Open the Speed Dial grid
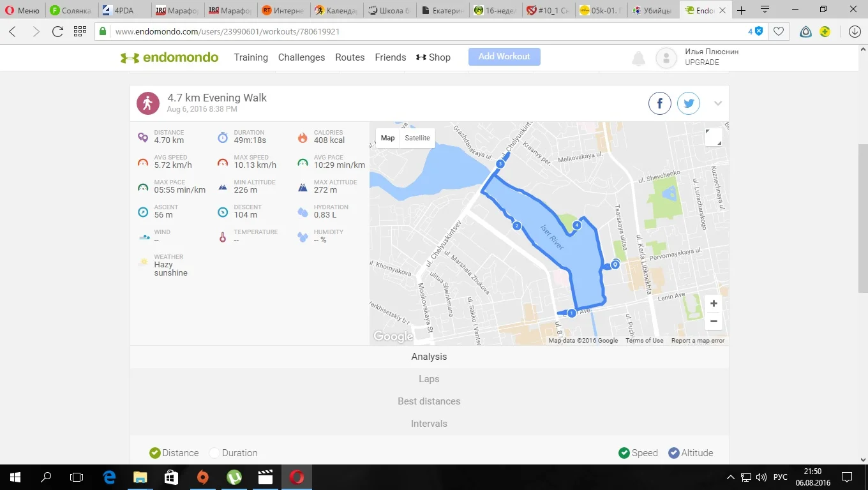 (80, 31)
